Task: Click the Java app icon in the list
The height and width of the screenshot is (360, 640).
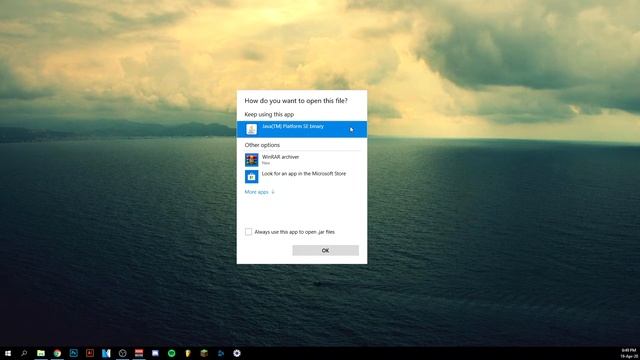Action: 251,129
